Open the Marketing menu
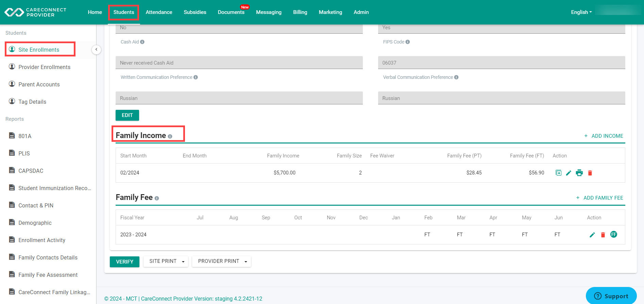This screenshot has width=644, height=304. (x=330, y=12)
